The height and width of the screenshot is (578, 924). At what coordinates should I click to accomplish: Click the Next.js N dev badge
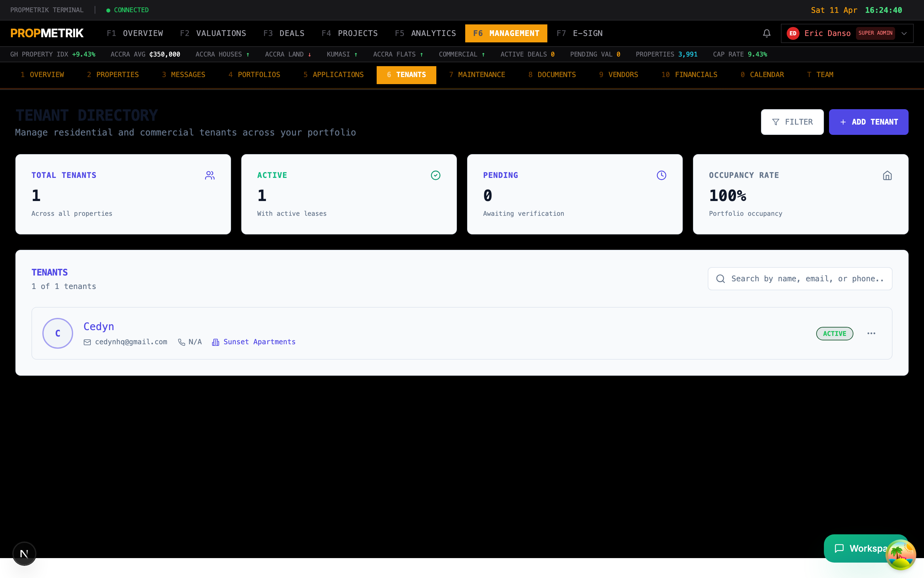pyautogui.click(x=24, y=554)
